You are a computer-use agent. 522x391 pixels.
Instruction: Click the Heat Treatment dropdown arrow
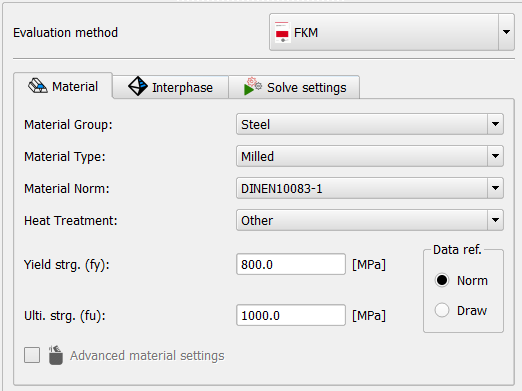click(495, 220)
